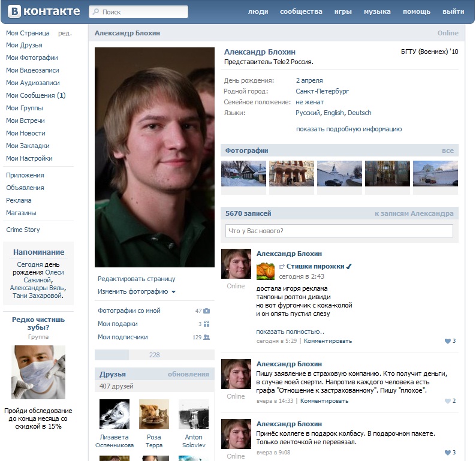The width and height of the screenshot is (476, 461).
Task: Click the dentist ad image
Action: 38,372
